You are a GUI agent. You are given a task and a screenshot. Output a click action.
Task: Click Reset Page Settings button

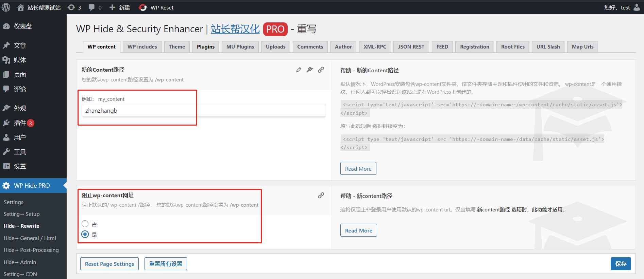[109, 264]
